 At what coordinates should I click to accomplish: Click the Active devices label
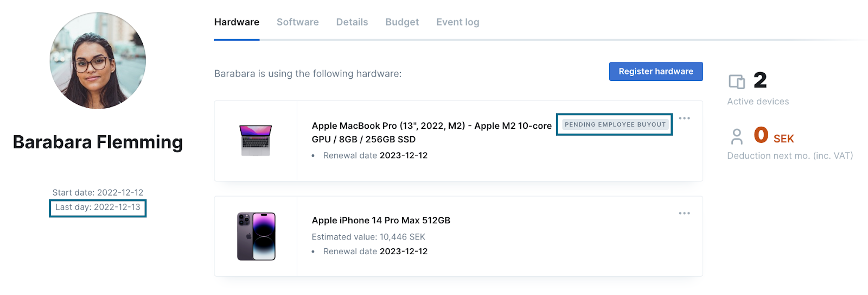[x=758, y=102]
